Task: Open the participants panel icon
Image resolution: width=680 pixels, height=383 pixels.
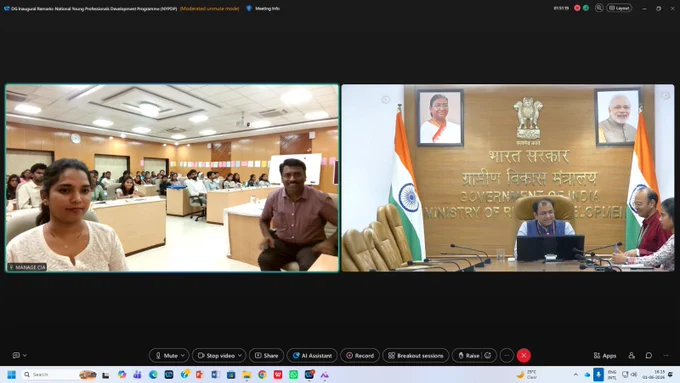Action: pos(631,355)
